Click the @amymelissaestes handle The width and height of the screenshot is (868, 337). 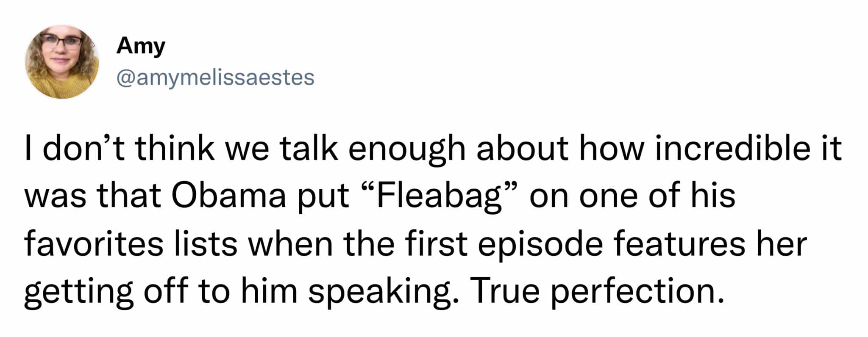coord(215,77)
